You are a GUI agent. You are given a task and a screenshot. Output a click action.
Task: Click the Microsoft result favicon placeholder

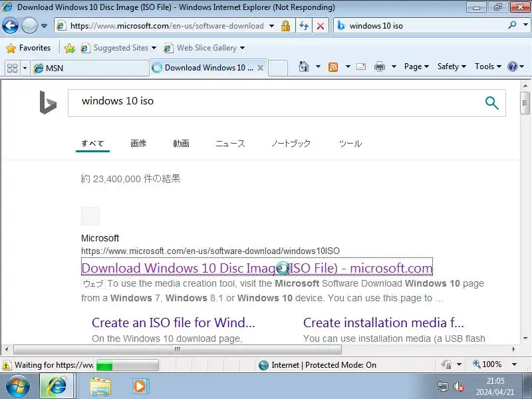[x=90, y=216]
